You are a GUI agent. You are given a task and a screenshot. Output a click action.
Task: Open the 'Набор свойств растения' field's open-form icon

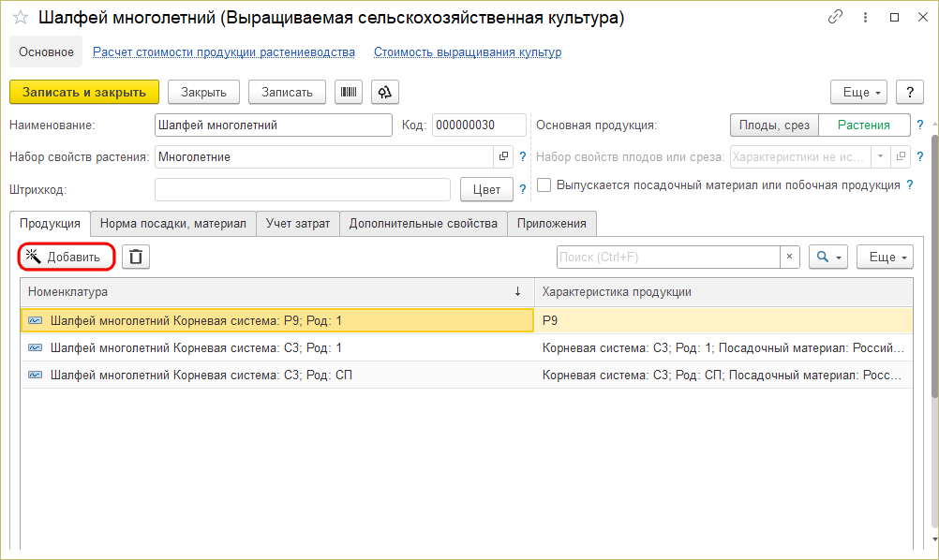coord(503,157)
